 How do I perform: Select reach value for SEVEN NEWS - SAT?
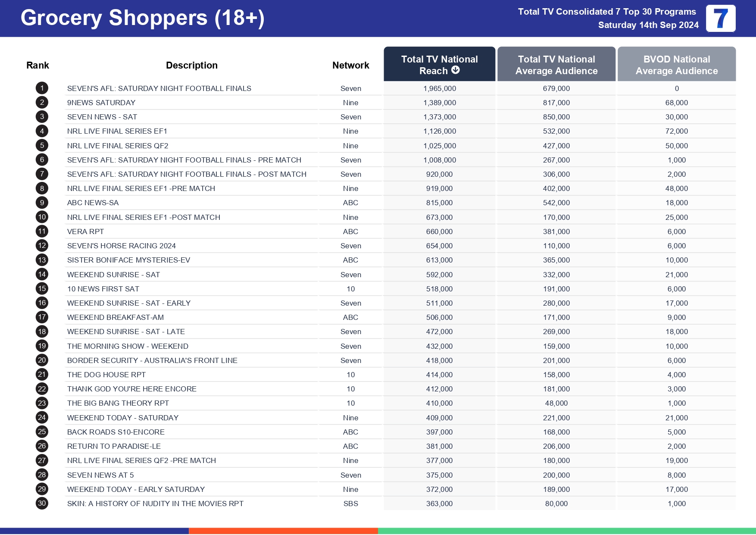click(x=439, y=117)
